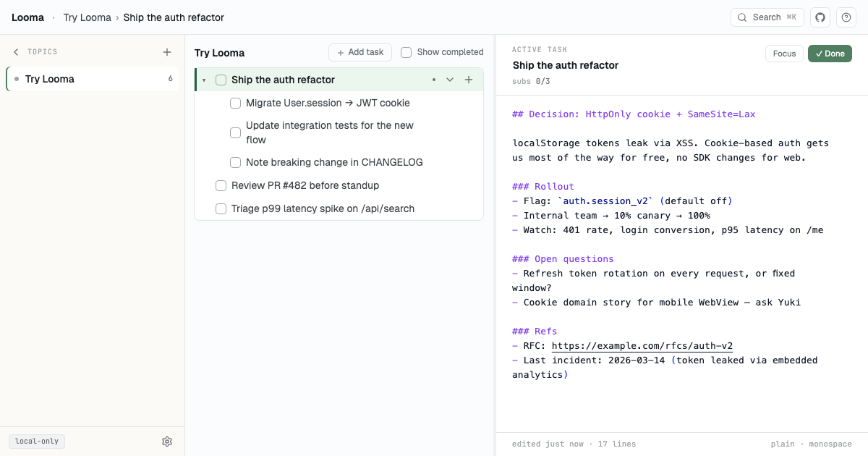This screenshot has height=456, width=868.
Task: Select Migrate User.session subtask text
Action: pos(328,103)
